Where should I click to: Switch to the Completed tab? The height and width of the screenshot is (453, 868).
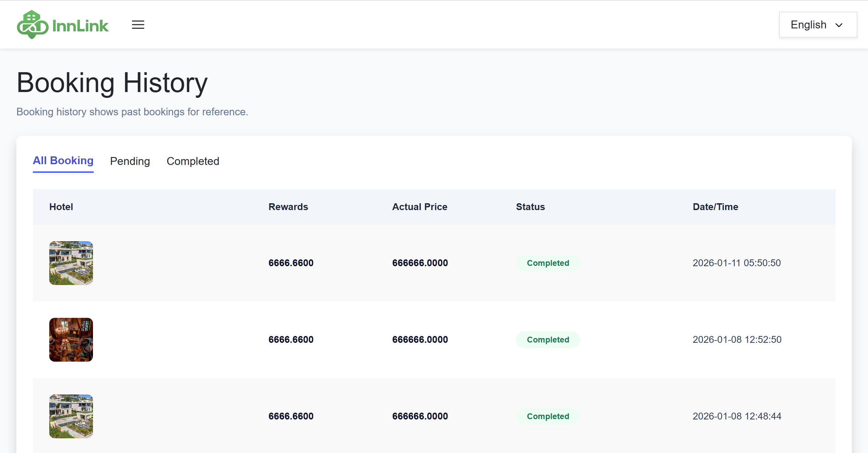click(x=193, y=161)
